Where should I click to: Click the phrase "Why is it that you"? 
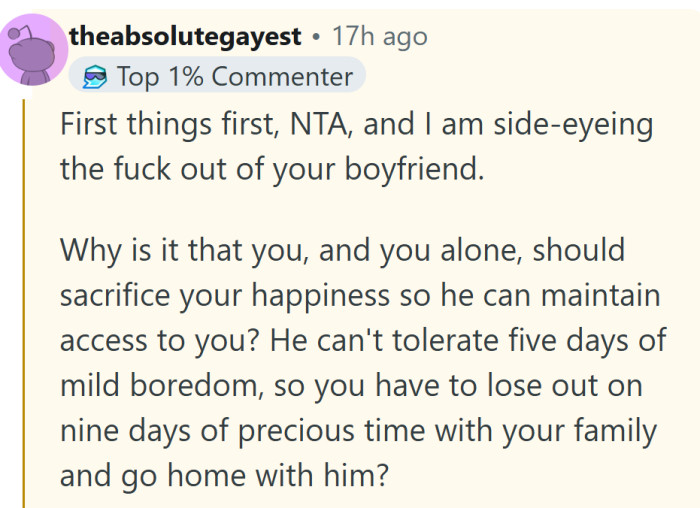point(177,250)
